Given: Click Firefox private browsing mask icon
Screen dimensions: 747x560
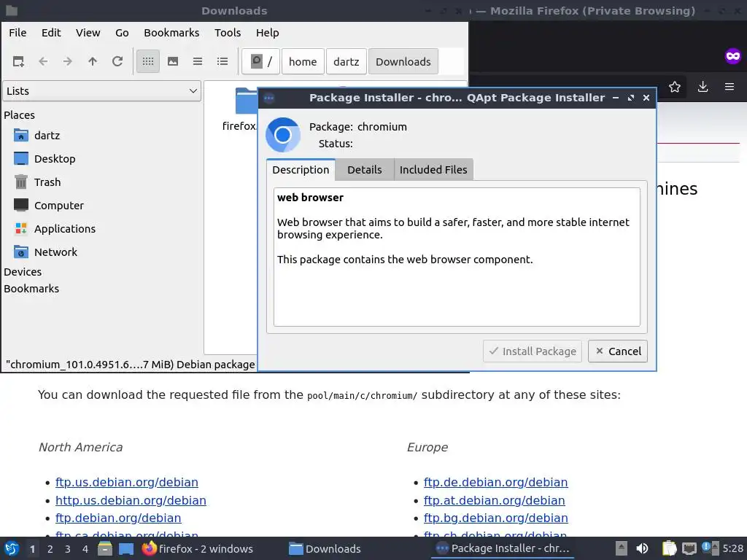Looking at the screenshot, I should (x=733, y=56).
